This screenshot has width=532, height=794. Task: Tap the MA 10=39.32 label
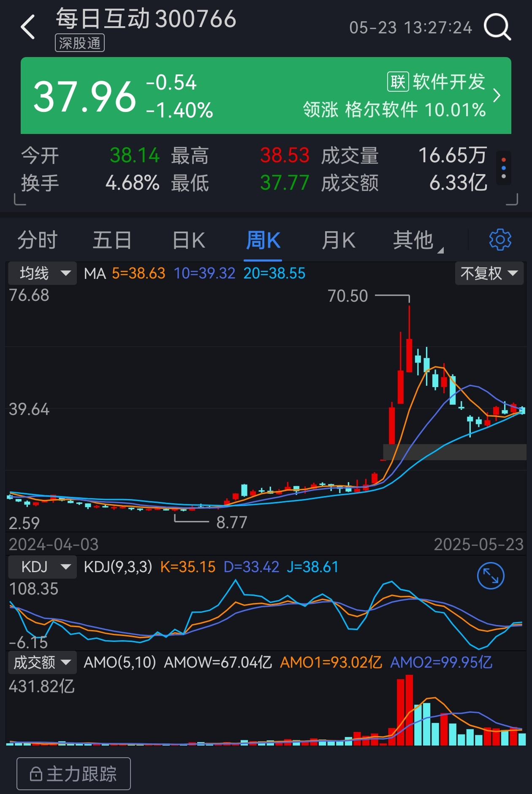click(204, 273)
